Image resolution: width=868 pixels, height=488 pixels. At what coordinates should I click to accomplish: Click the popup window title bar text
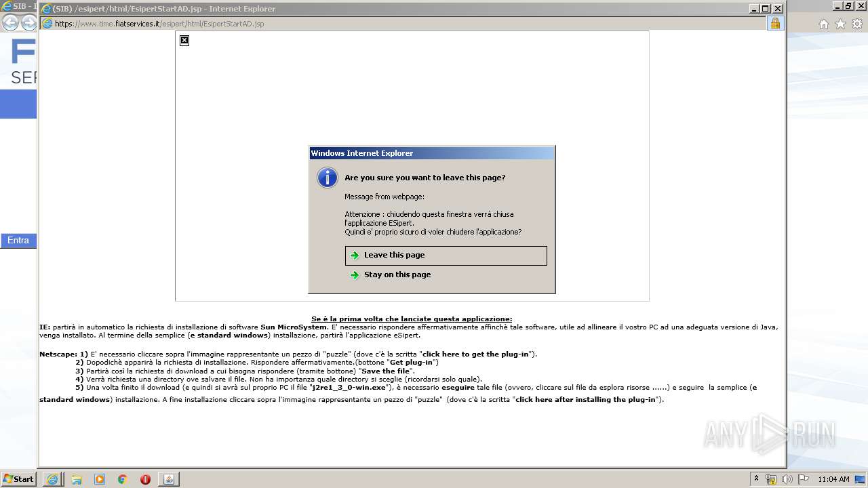coord(164,9)
